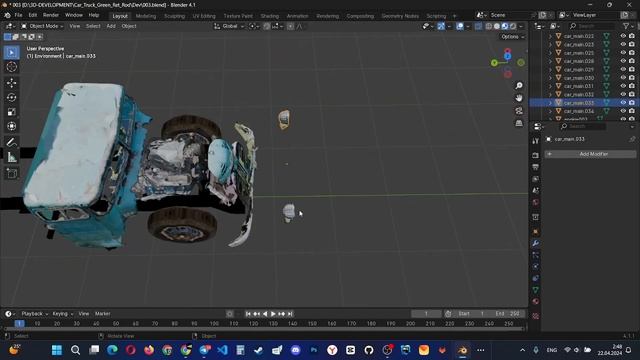The image size is (640, 360).
Task: Disable car_main.030 in renders
Action: 632,78
